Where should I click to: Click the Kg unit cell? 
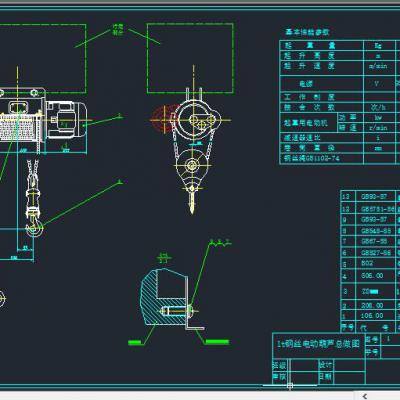[x=378, y=45]
